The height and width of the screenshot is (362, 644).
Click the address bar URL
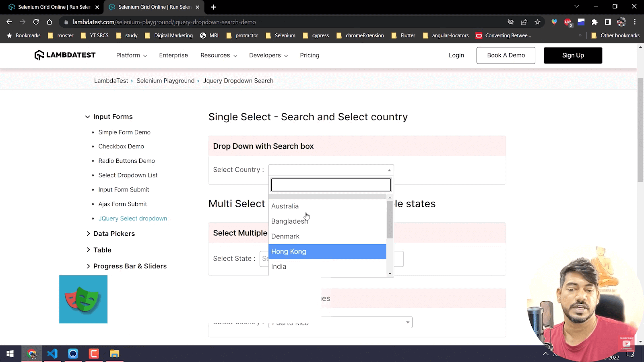164,22
